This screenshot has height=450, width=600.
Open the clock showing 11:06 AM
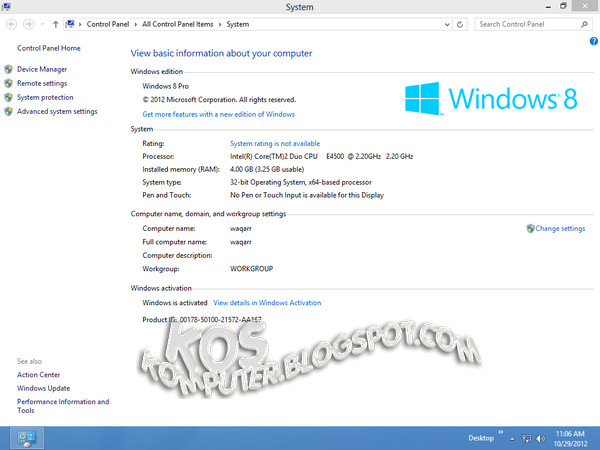(570, 439)
